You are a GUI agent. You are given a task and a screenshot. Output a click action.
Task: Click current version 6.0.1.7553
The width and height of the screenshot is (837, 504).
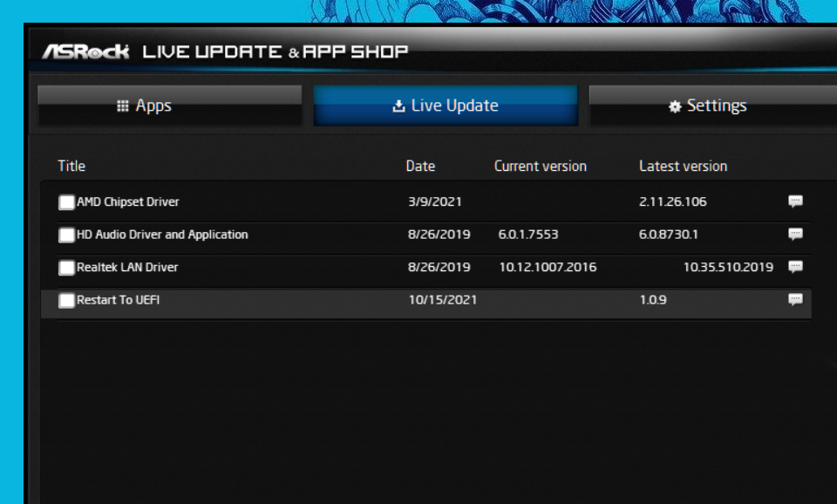[x=528, y=235]
